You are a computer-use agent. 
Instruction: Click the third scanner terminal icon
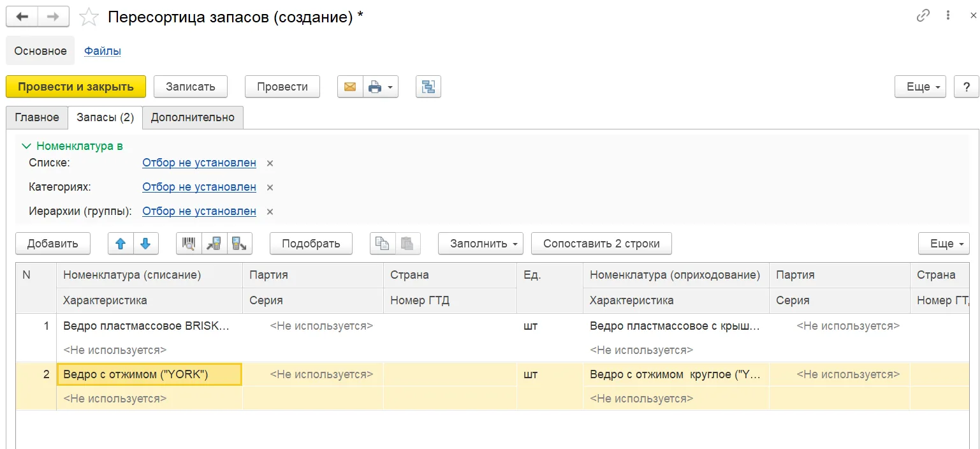pyautogui.click(x=240, y=244)
